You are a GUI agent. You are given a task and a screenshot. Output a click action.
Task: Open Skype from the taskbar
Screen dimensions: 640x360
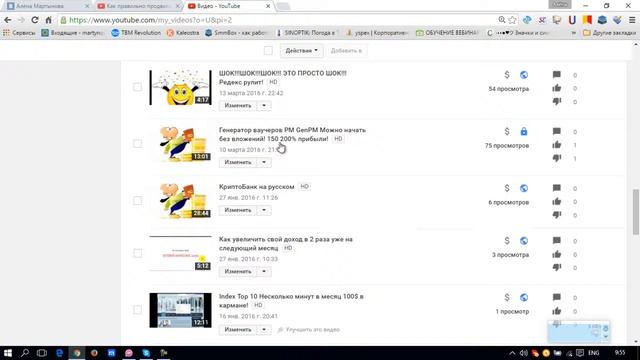(146, 353)
